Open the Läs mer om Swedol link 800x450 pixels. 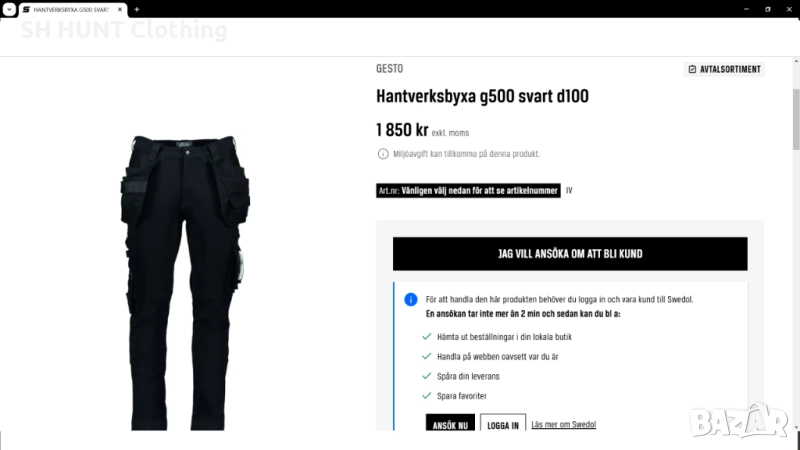click(x=563, y=424)
